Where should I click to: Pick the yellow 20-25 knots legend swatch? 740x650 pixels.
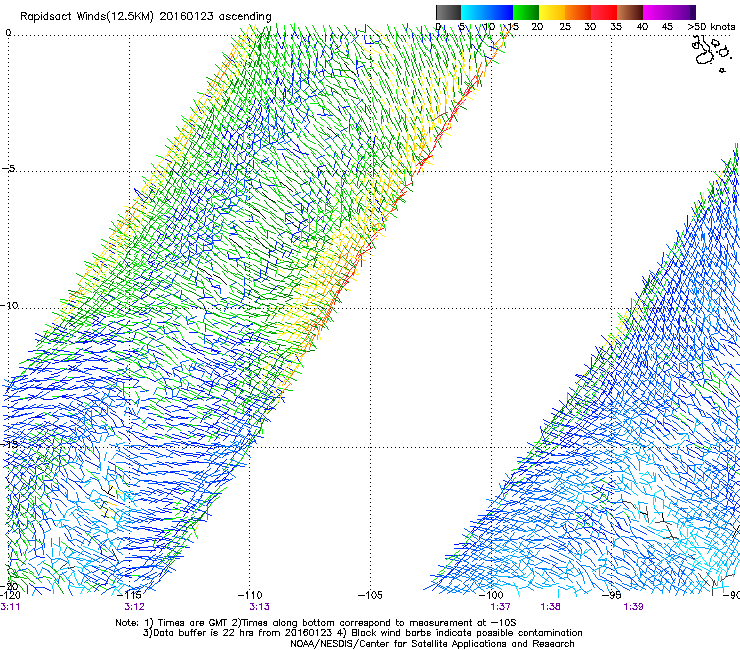click(x=552, y=12)
